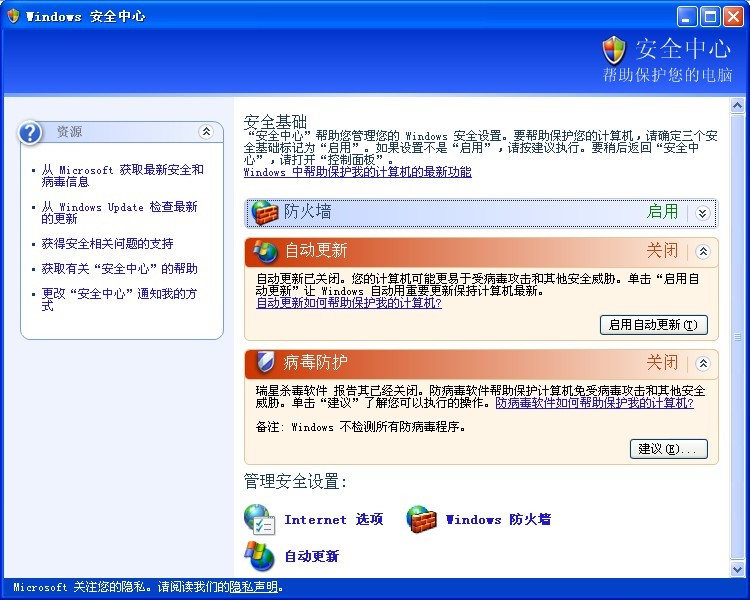750x600 pixels.
Task: Maximize the Security Center window
Action: pyautogui.click(x=710, y=17)
